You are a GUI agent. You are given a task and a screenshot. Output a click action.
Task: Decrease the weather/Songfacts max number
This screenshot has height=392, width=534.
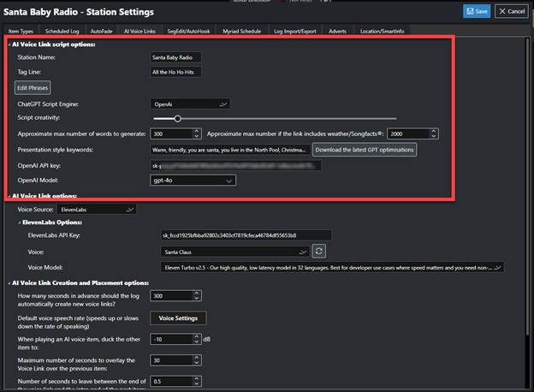coord(434,136)
